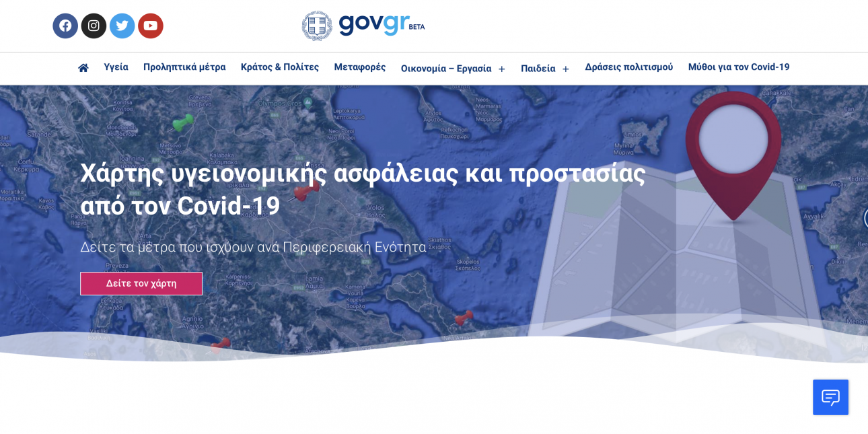Click the home icon in navigation bar
The height and width of the screenshot is (434, 868).
click(x=83, y=68)
